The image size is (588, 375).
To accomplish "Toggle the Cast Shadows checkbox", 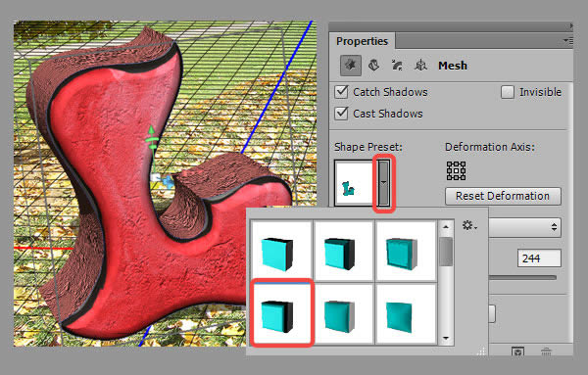I will [x=341, y=114].
